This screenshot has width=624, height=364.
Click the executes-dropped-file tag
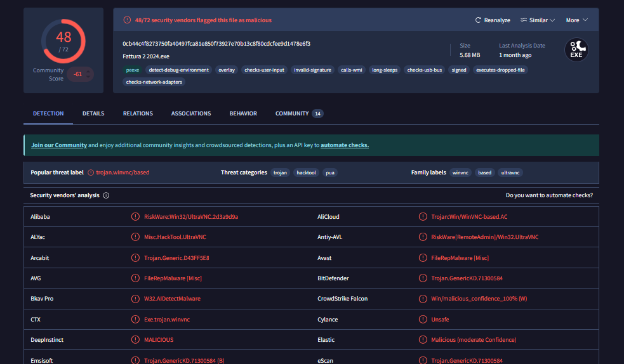pyautogui.click(x=500, y=70)
